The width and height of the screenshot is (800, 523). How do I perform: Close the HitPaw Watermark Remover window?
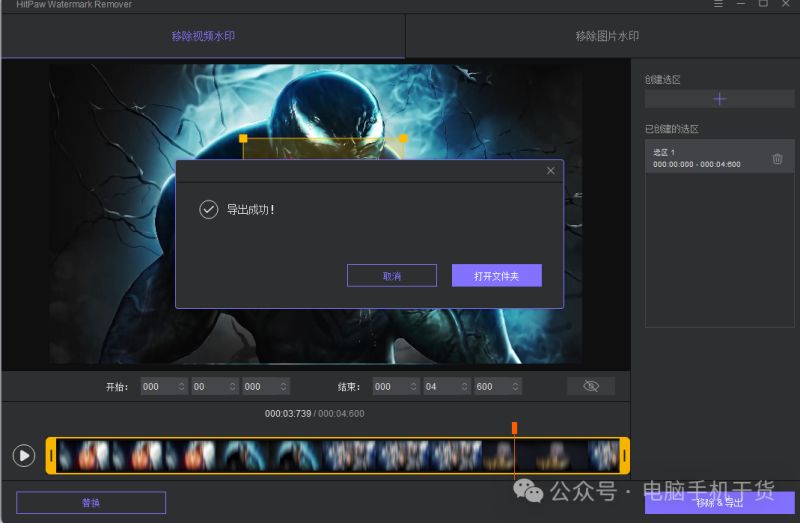[786, 4]
